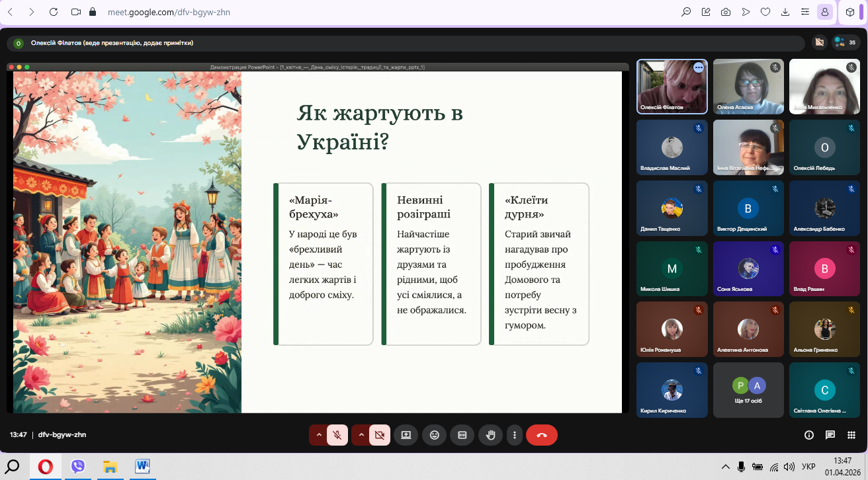Unmute the microphone in the call controls
This screenshot has height=480, width=868.
click(337, 435)
